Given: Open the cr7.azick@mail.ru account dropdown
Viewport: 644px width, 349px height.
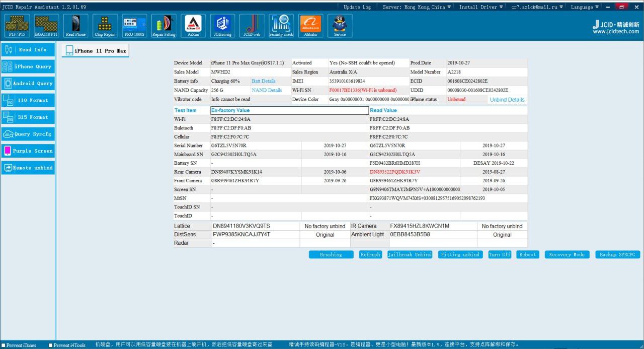Looking at the screenshot, I should (x=538, y=7).
